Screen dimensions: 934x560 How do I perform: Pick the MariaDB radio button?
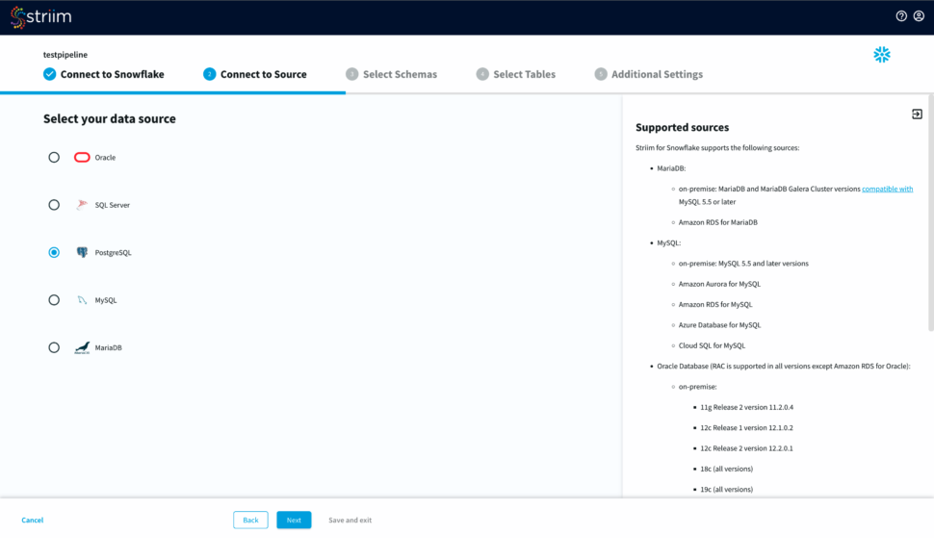tap(54, 348)
